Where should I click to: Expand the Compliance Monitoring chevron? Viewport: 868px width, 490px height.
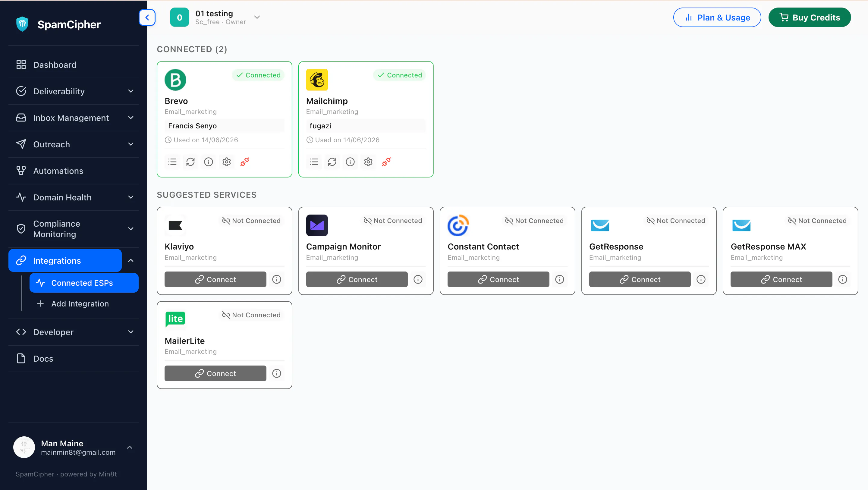tap(131, 229)
